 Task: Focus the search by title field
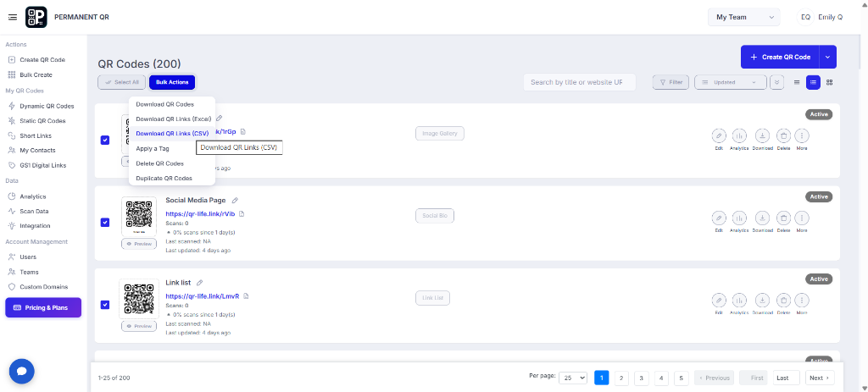click(x=580, y=82)
